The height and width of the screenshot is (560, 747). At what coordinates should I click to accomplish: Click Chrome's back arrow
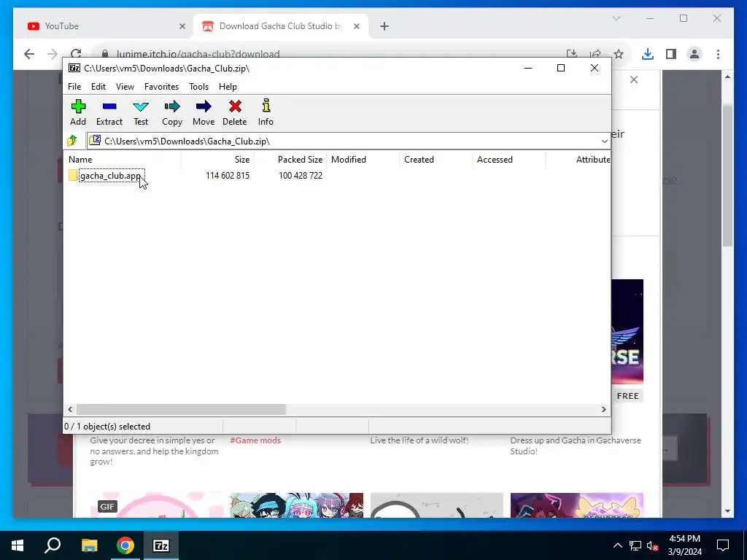coord(29,54)
